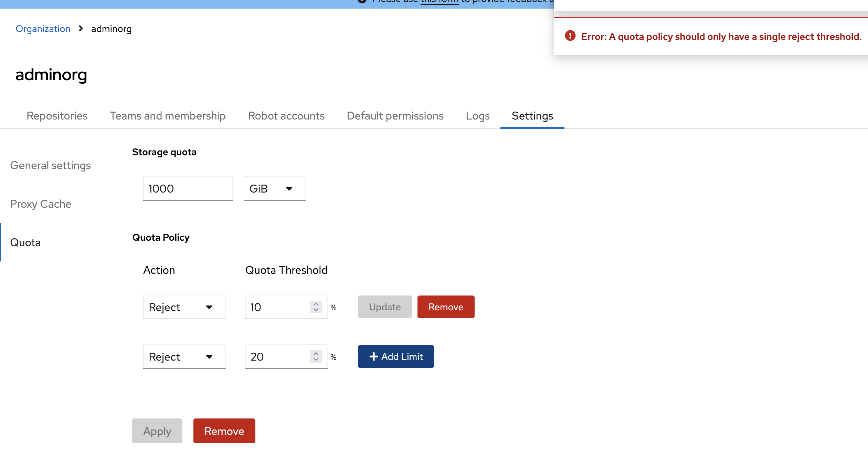The image size is (868, 456).
Task: Select Proxy Cache in the sidebar
Action: [x=41, y=204]
